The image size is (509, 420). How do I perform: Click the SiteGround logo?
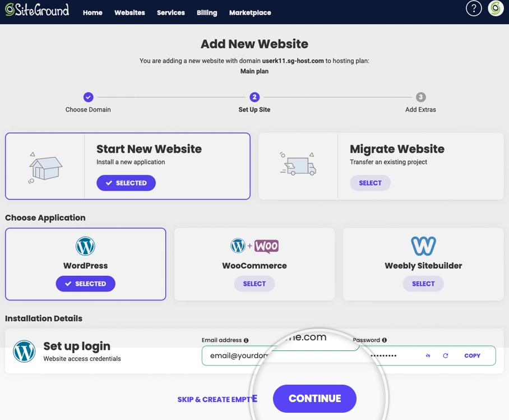(x=37, y=11)
